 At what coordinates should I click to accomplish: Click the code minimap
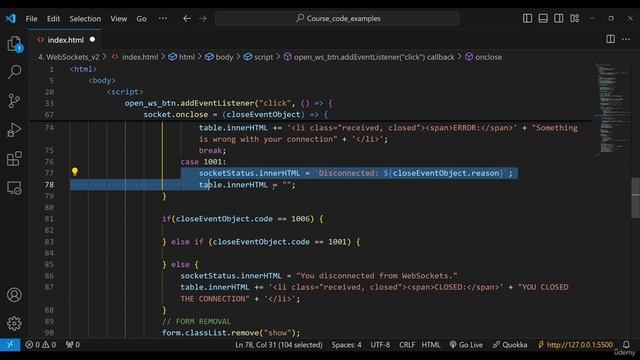611,109
